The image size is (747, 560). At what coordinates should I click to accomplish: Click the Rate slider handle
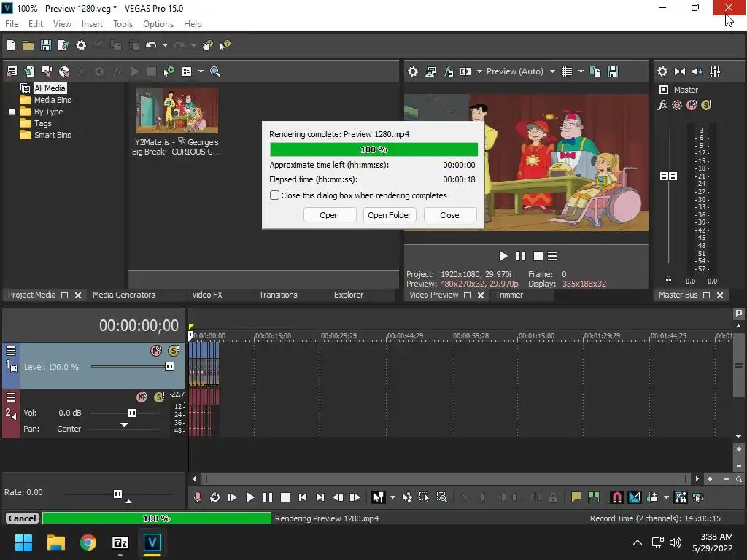(117, 494)
